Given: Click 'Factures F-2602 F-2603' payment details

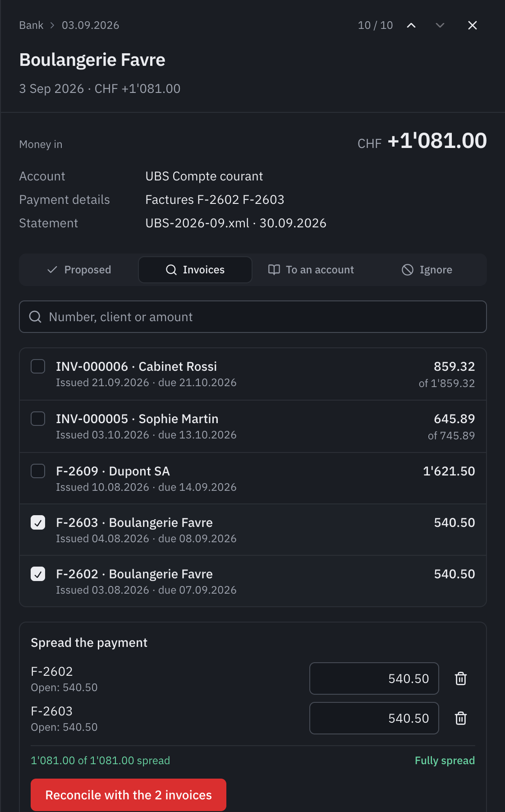Looking at the screenshot, I should pos(215,199).
